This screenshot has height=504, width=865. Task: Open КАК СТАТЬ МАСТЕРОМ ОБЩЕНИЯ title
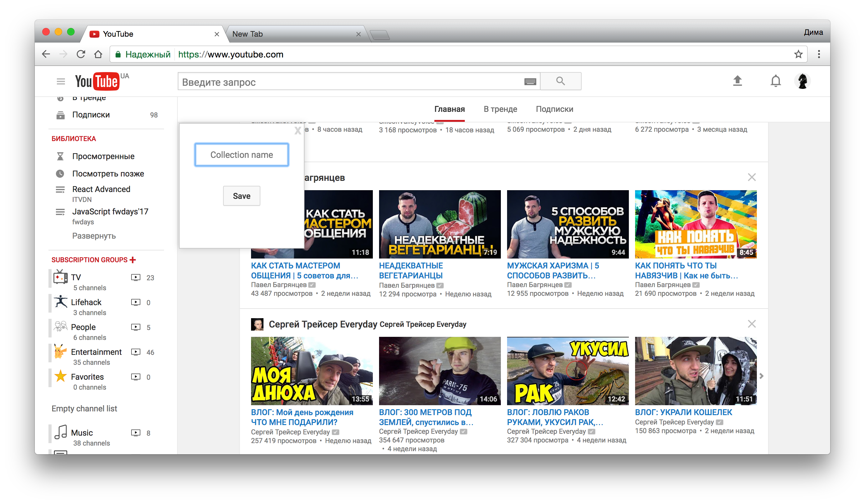coord(304,271)
